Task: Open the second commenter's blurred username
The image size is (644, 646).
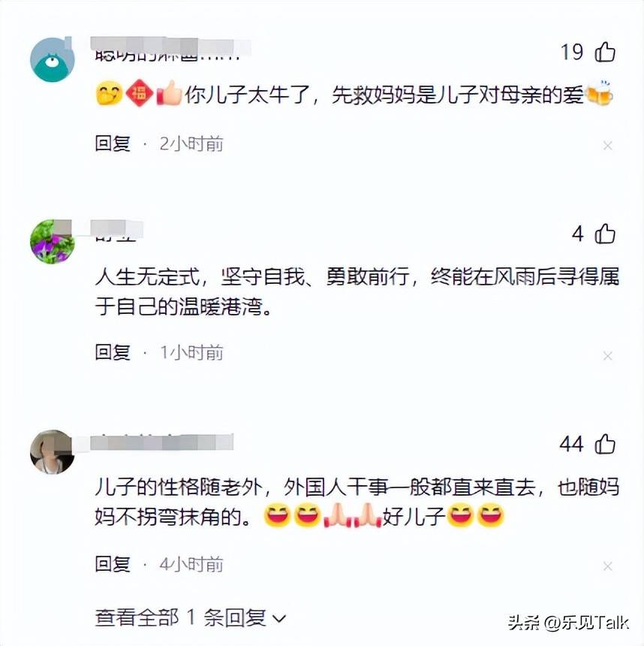Action: coord(116,231)
